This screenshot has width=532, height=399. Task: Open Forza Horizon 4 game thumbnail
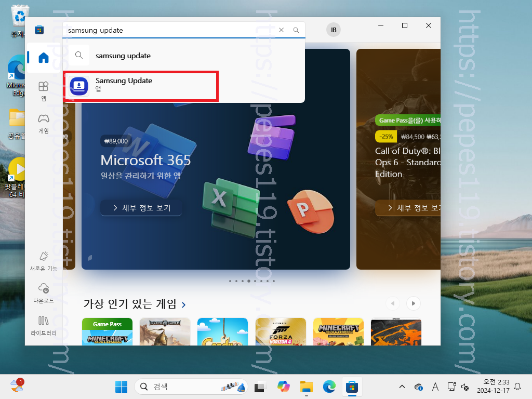click(281, 331)
